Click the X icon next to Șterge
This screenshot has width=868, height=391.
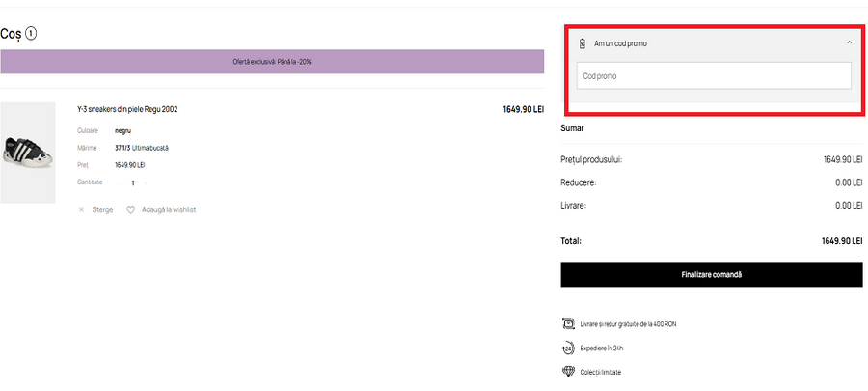click(x=81, y=209)
